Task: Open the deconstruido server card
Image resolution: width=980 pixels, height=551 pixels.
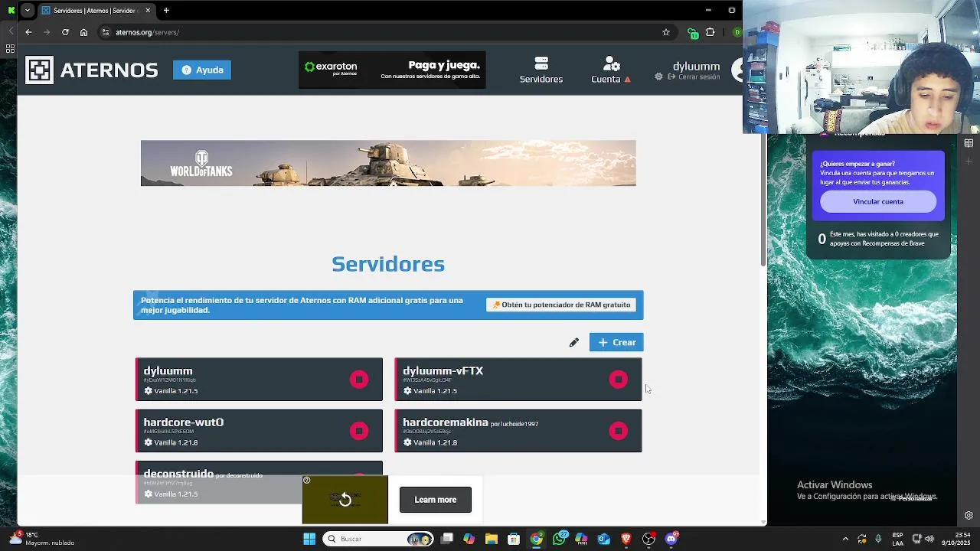Action: point(259,482)
